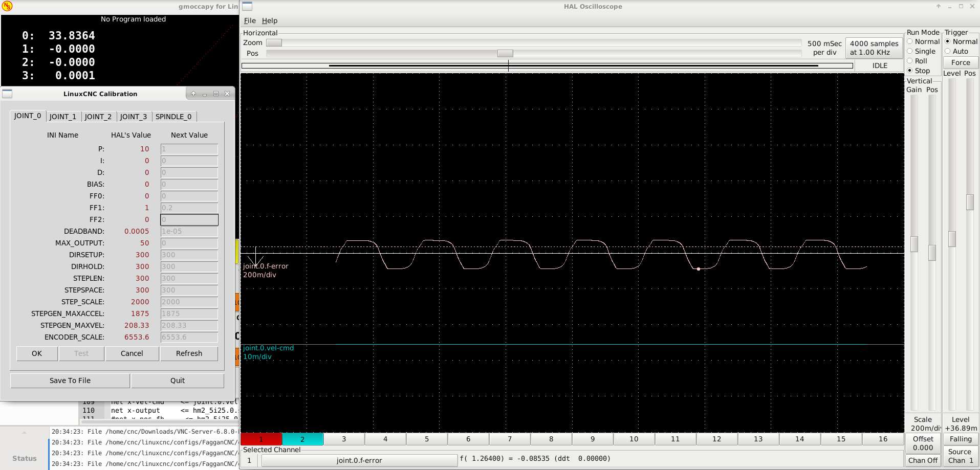Switch to the JOINT_3 tab
The width and height of the screenshot is (980, 470).
point(134,117)
